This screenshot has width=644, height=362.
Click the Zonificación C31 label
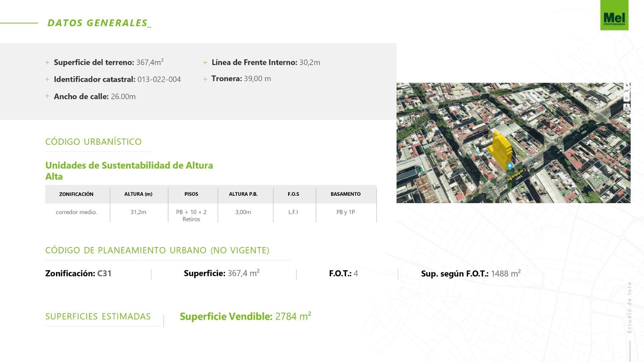pos(78,274)
